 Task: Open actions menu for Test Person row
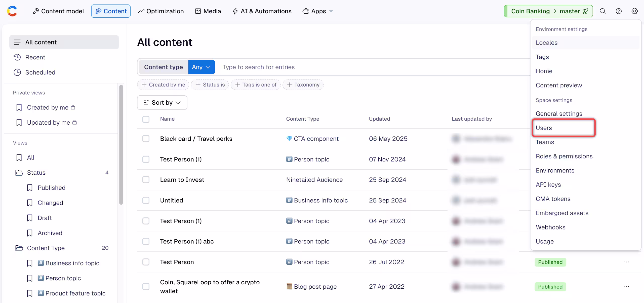[627, 262]
